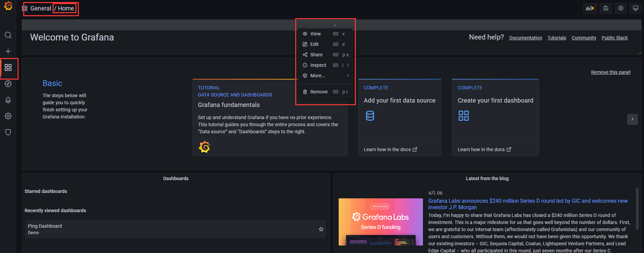Open the Tutorials link

click(557, 38)
